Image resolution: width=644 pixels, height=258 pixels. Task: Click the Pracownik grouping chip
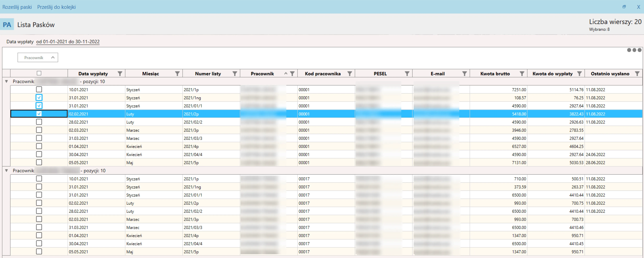tap(38, 57)
